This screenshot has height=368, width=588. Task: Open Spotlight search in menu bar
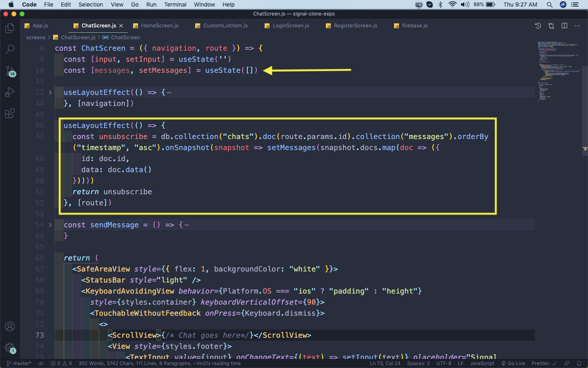[550, 4]
